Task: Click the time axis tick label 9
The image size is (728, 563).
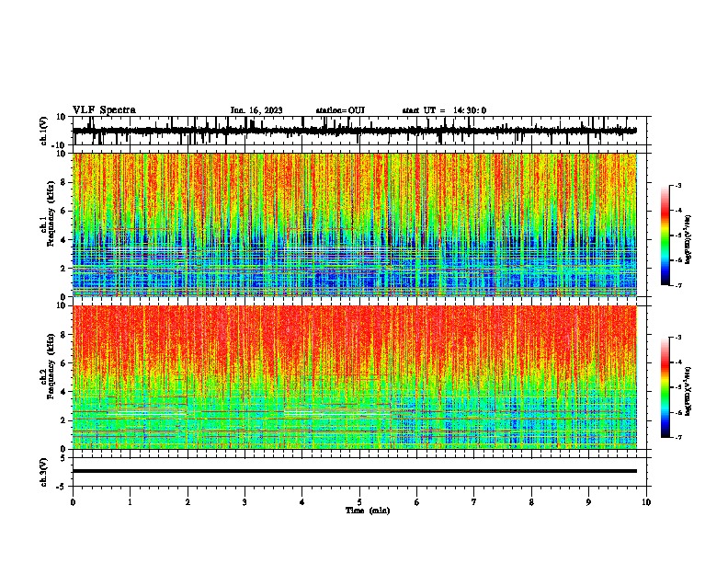Action: [x=588, y=502]
